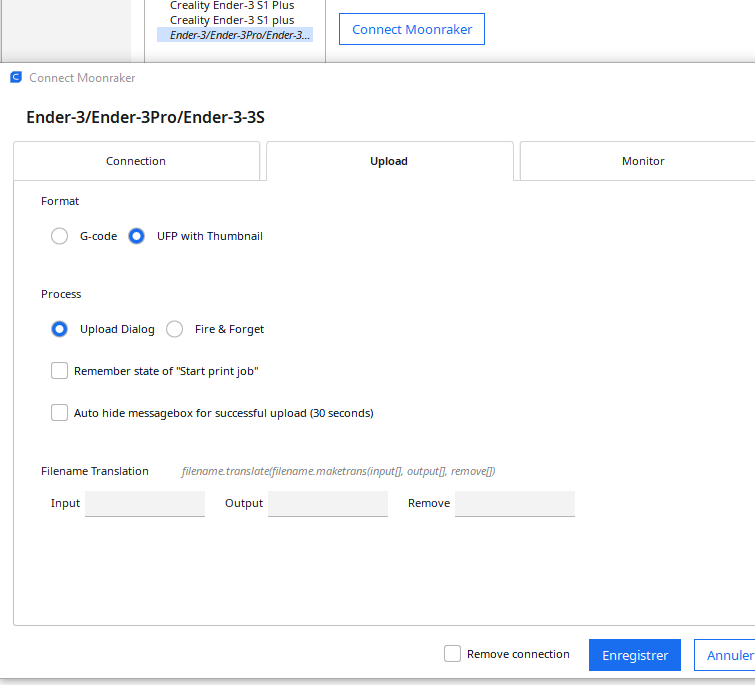This screenshot has height=685, width=755.
Task: Click the Annuler button
Action: pyautogui.click(x=728, y=656)
